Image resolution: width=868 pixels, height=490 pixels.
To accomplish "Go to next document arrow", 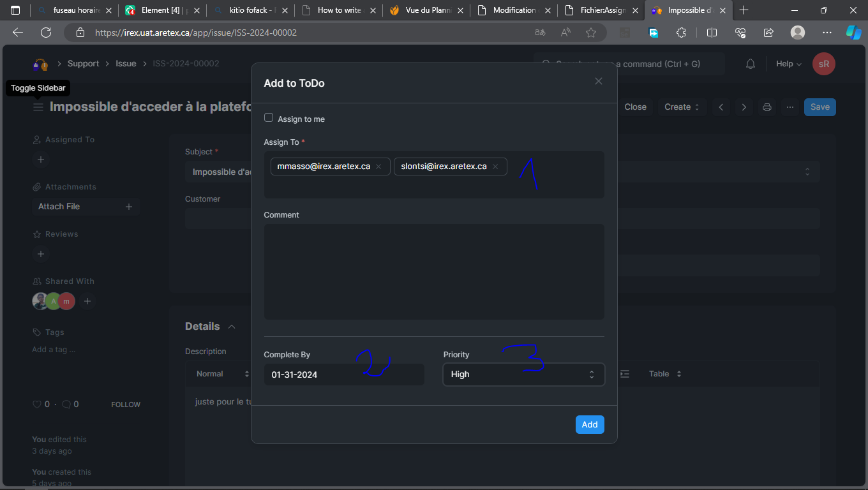I will pos(744,107).
